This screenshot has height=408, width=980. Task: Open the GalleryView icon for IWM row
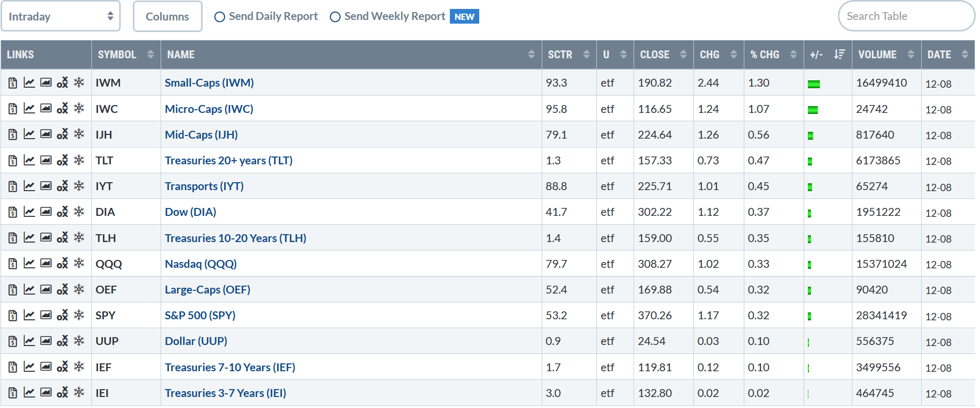coord(46,83)
